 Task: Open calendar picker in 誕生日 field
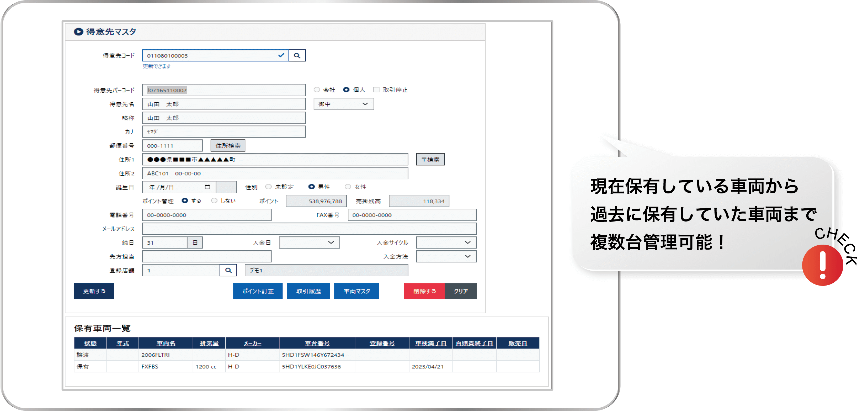tap(207, 187)
